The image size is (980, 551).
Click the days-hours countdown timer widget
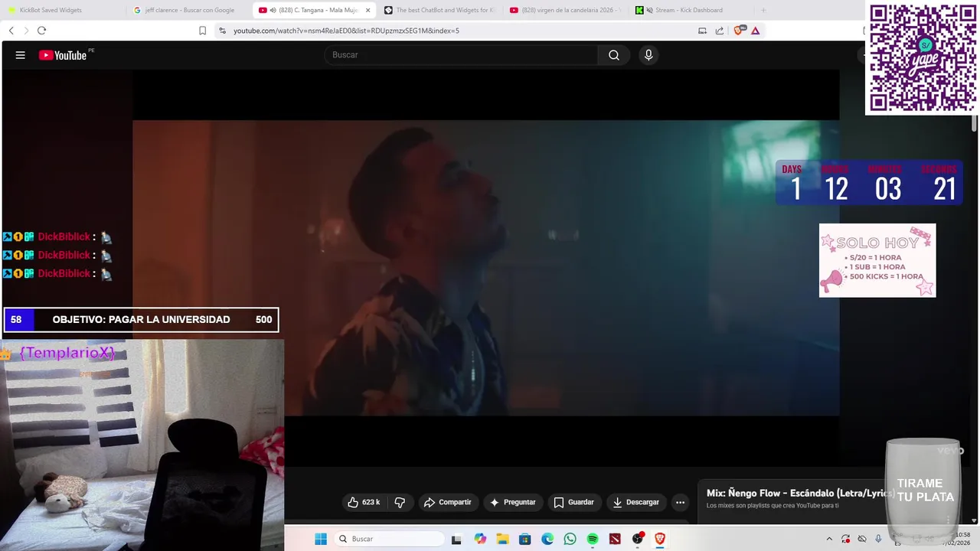click(x=870, y=182)
